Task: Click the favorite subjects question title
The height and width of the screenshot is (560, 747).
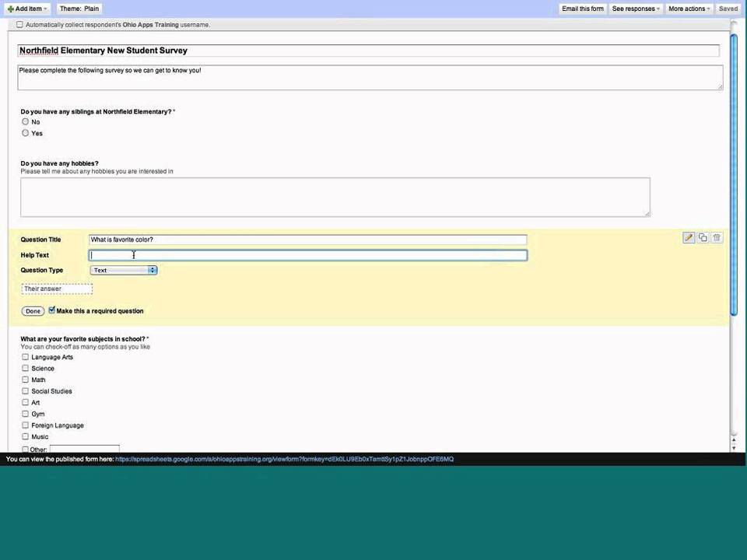Action: click(83, 339)
